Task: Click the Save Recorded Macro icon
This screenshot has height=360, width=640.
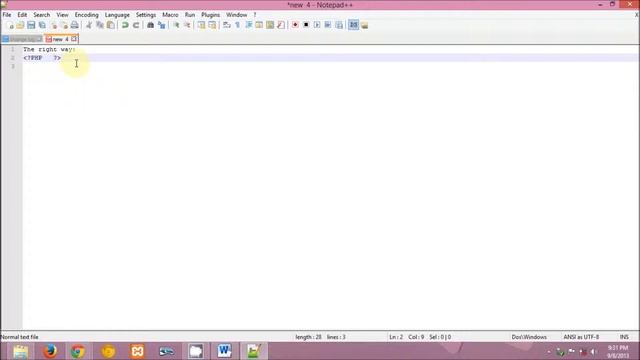Action: pos(339,25)
